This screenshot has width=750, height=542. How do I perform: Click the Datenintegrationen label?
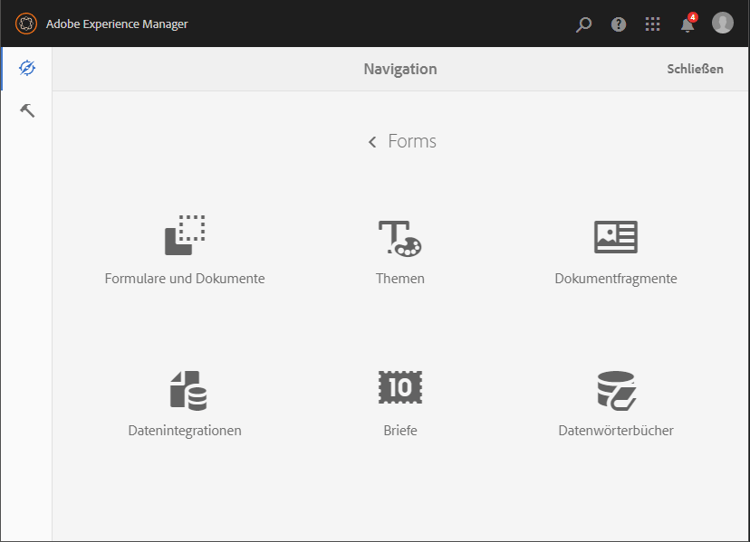(185, 431)
